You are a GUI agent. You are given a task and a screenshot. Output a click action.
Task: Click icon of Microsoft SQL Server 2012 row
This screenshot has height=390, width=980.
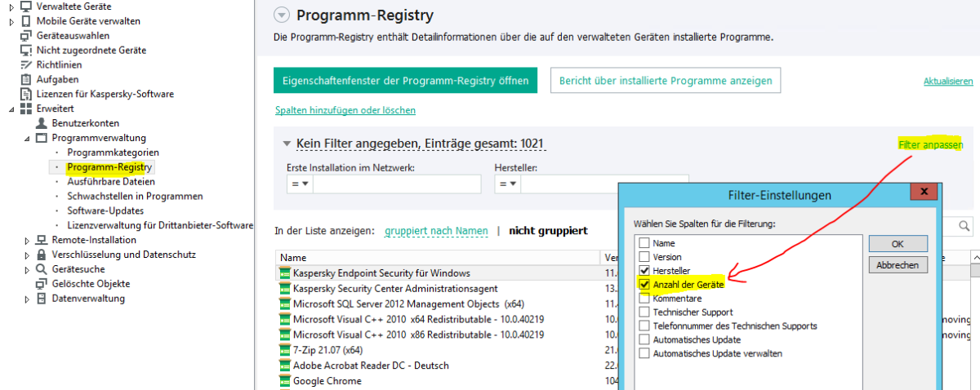click(285, 304)
